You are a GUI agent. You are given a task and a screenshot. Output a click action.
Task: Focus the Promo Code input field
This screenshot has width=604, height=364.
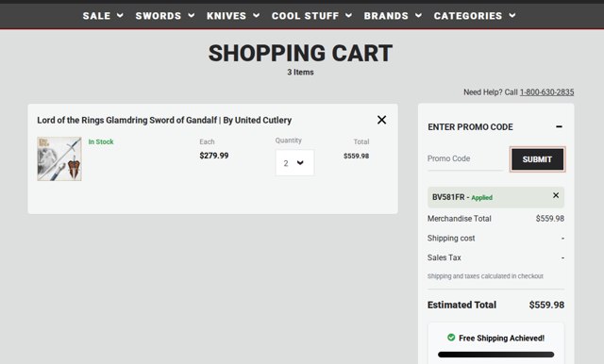(465, 159)
